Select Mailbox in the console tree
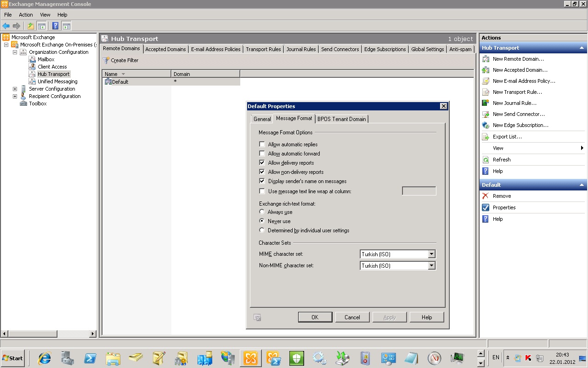Image resolution: width=588 pixels, height=368 pixels. (46, 59)
